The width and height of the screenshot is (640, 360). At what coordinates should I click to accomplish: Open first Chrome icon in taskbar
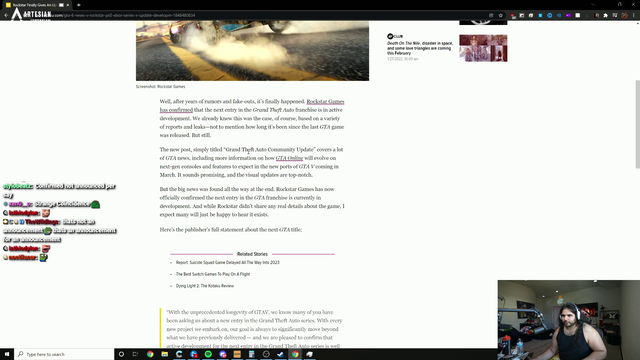click(x=150, y=354)
